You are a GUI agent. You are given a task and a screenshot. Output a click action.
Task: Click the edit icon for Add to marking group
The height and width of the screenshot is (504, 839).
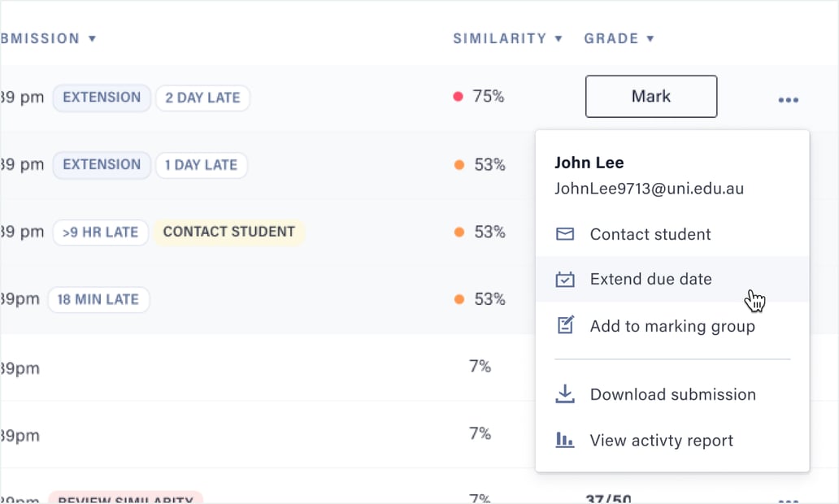click(564, 326)
